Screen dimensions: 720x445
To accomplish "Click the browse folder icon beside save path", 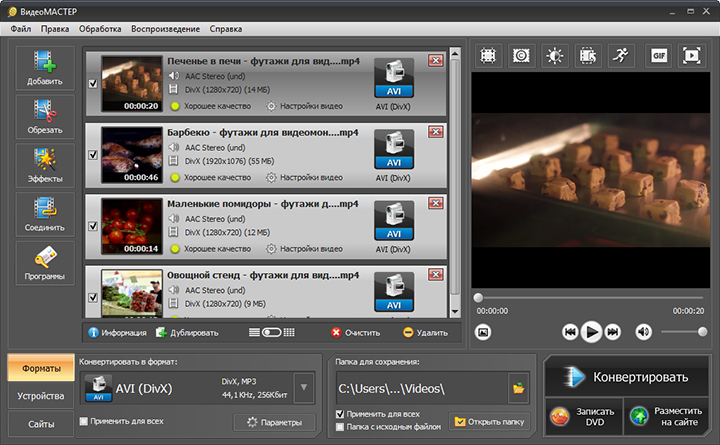I will pos(518,389).
